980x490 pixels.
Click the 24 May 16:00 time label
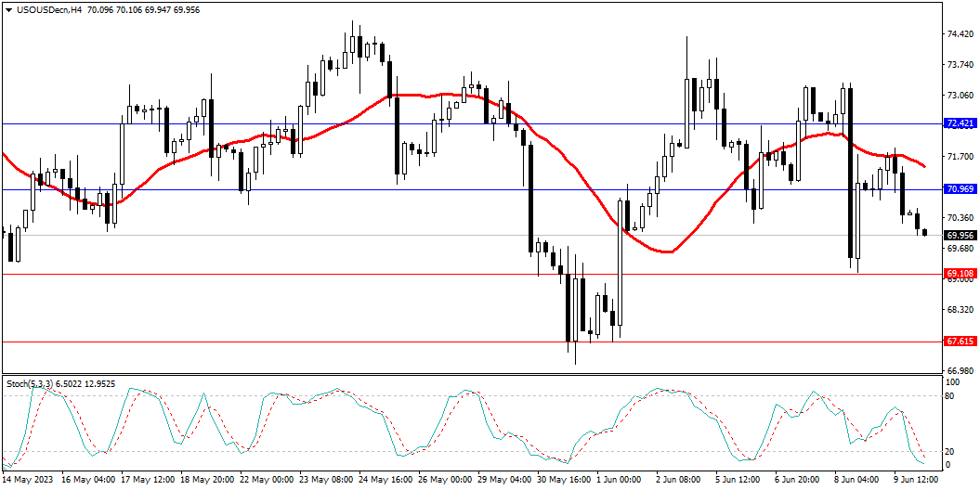385,480
